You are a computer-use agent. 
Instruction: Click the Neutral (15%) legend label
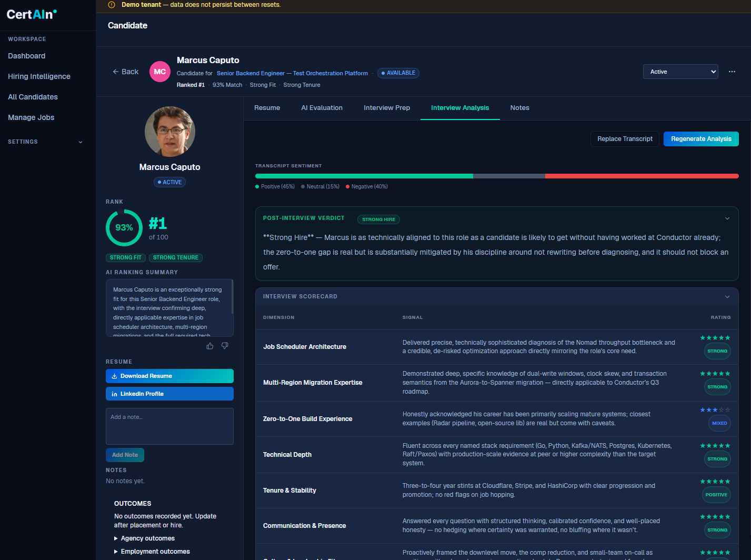pyautogui.click(x=323, y=187)
